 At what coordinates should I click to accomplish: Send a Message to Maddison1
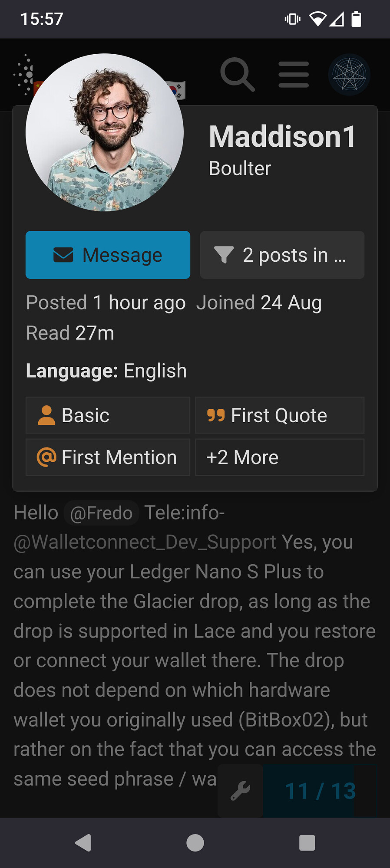coord(108,255)
